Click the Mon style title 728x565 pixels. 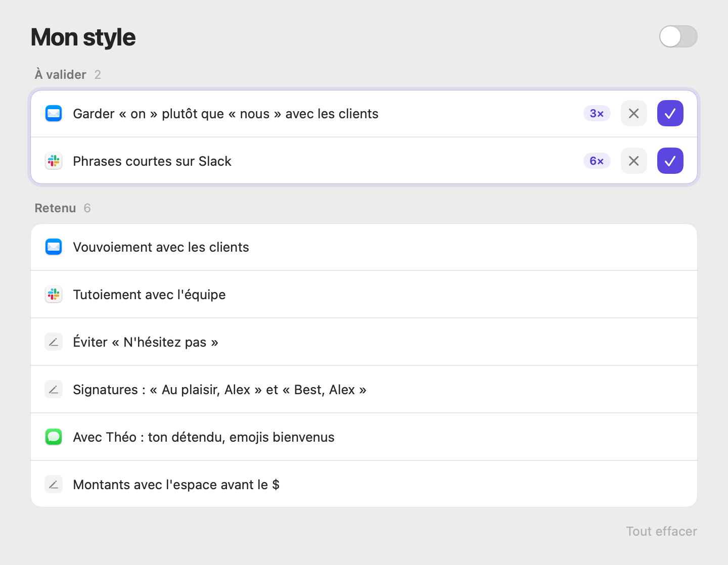pyautogui.click(x=83, y=37)
